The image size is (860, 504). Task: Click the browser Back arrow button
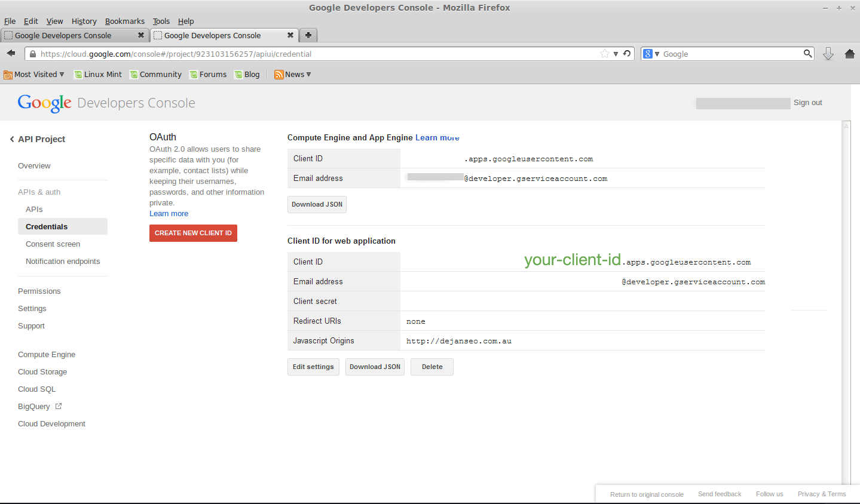point(11,54)
